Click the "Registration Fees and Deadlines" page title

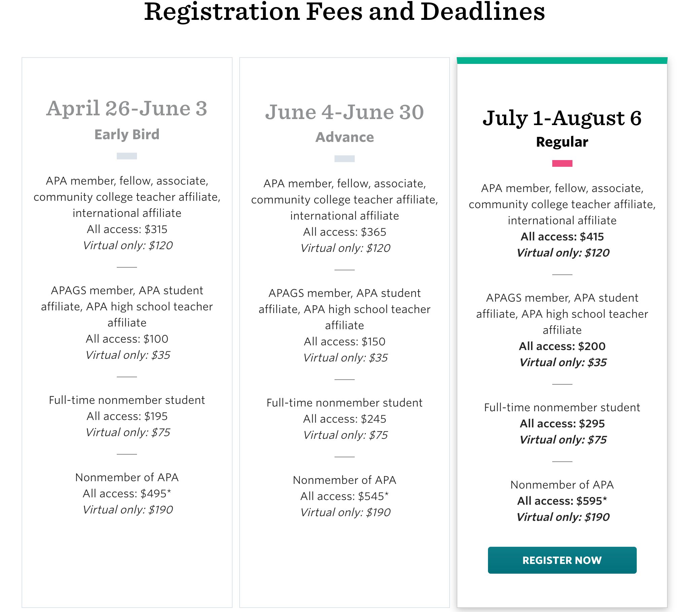pyautogui.click(x=344, y=12)
